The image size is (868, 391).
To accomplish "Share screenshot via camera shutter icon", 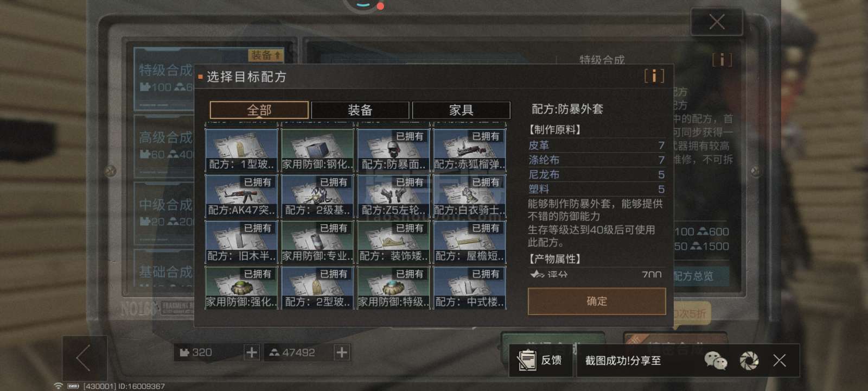I will click(x=749, y=360).
